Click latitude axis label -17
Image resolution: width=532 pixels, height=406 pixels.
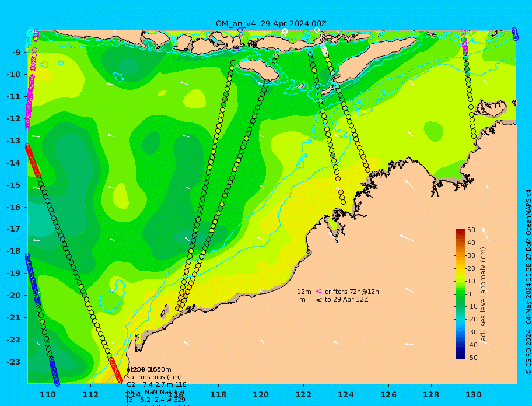pos(14,229)
